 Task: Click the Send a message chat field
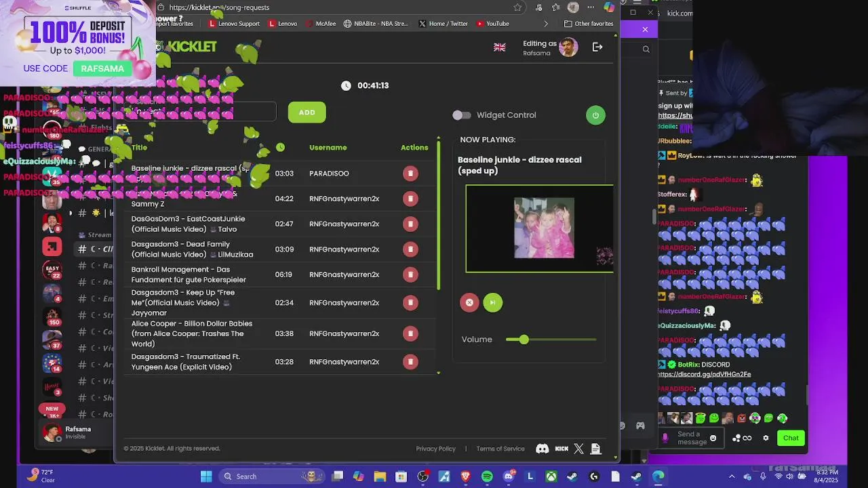(692, 438)
